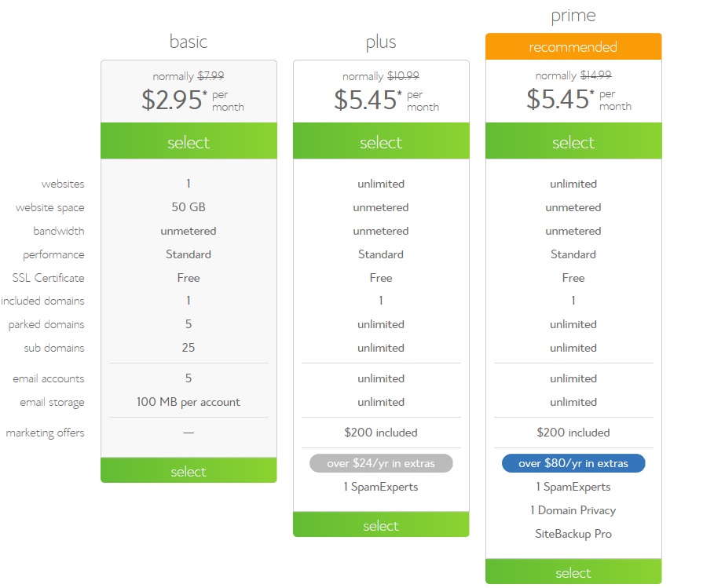Click the bottom select button under basic plan
The height and width of the screenshot is (588, 703).
(189, 470)
